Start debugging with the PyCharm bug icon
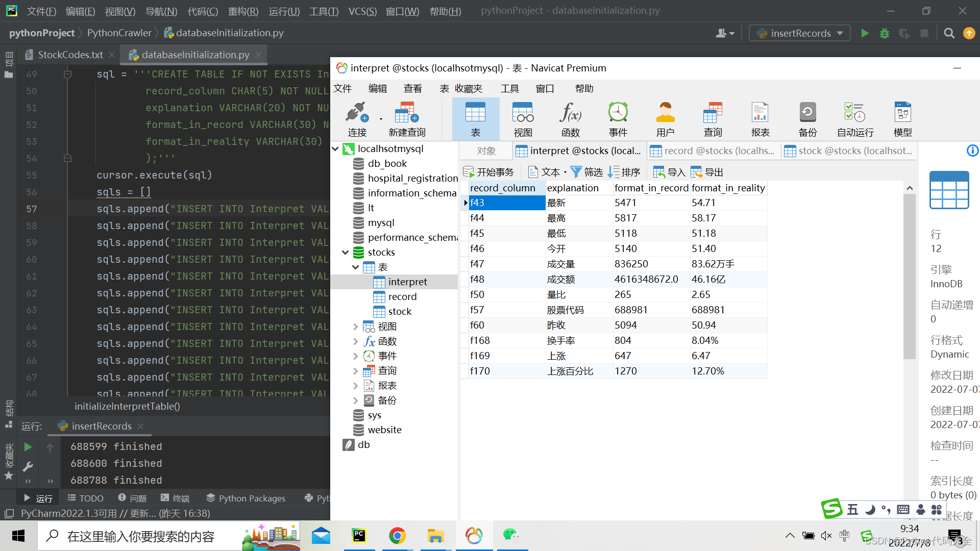980x551 pixels. pos(885,33)
